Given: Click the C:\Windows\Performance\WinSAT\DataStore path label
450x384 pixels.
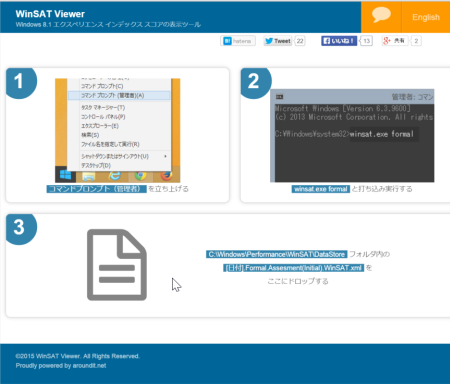Looking at the screenshot, I should click(276, 254).
